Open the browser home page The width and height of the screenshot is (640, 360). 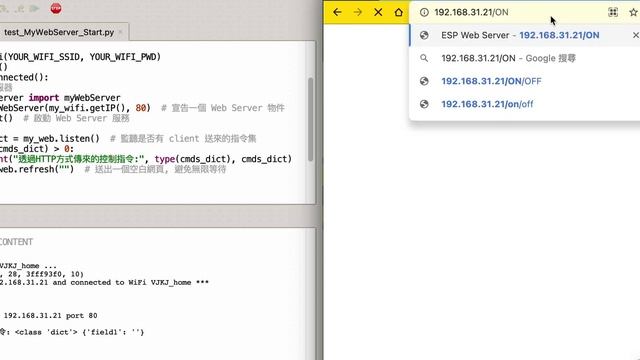coord(399,12)
